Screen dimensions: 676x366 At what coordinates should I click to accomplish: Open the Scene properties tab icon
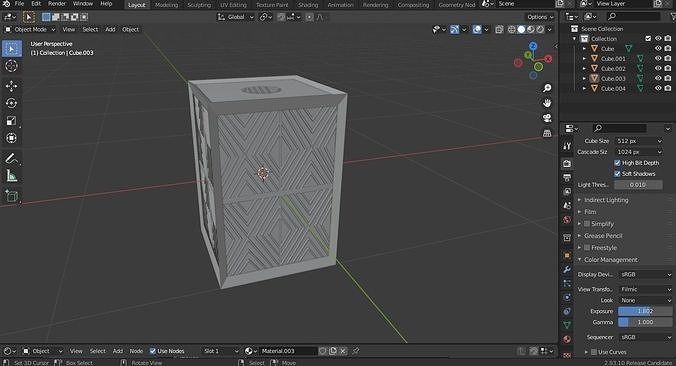point(567,206)
